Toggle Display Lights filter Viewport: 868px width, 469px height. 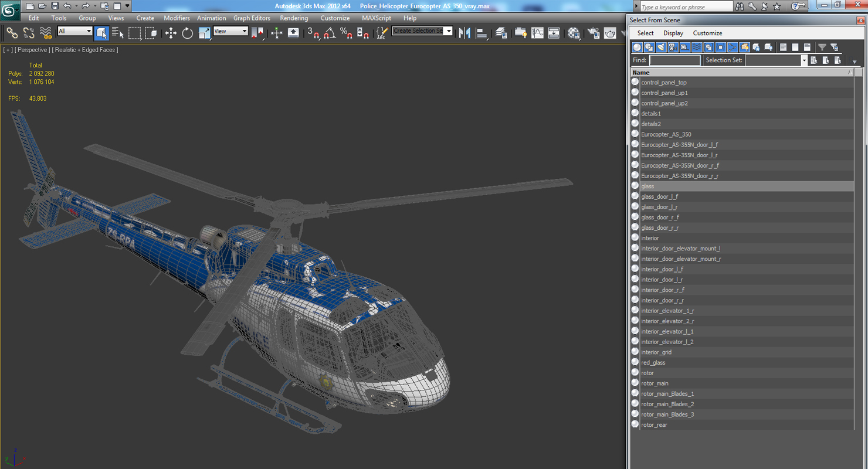click(x=661, y=47)
